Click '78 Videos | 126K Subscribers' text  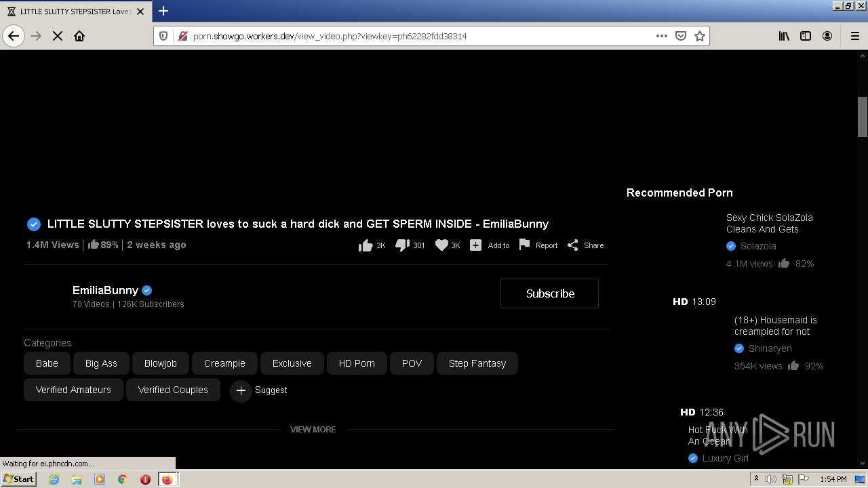tap(128, 304)
